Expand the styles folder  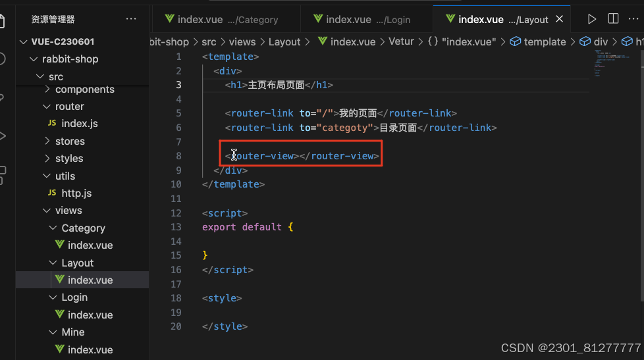click(47, 158)
